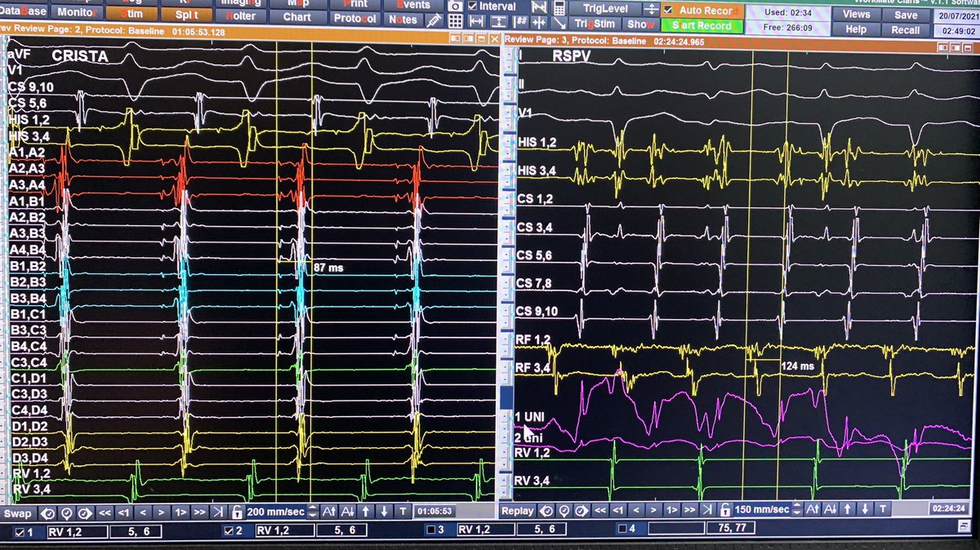Click the CRISTA label in left pane

point(79,56)
